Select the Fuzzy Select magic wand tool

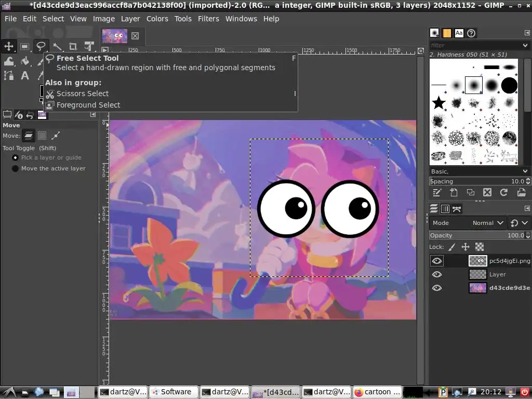(57, 46)
